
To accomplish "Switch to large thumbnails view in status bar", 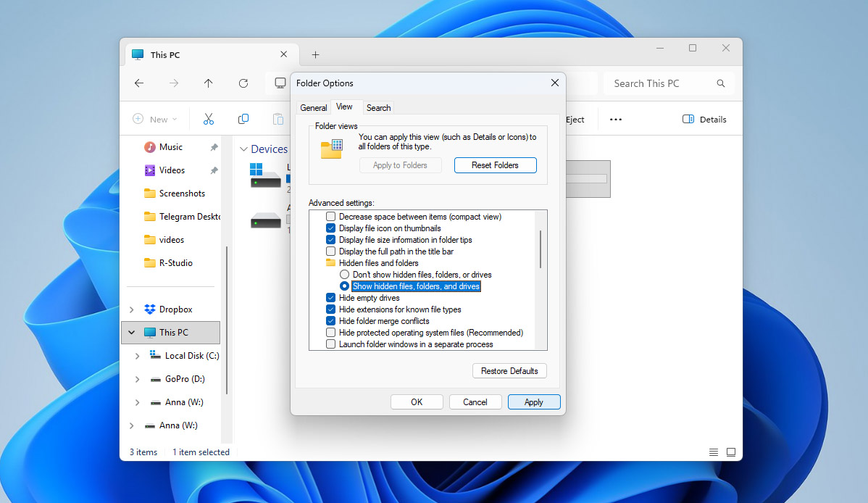I will coord(731,452).
